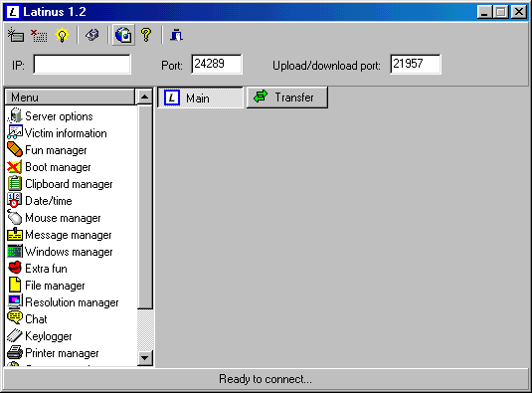Switch to the Transfer tab
532x393 pixels.
tap(287, 98)
